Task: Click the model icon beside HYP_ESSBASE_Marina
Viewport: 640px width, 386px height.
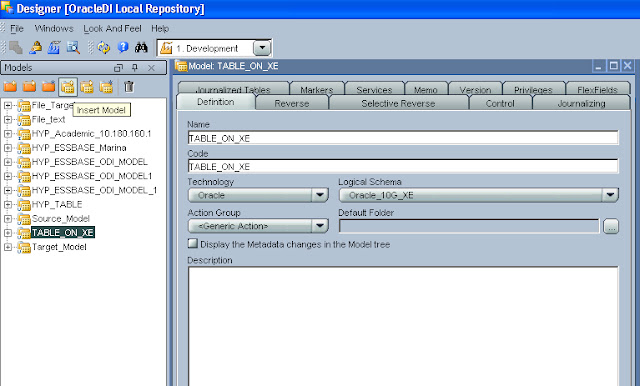Action: coord(24,148)
